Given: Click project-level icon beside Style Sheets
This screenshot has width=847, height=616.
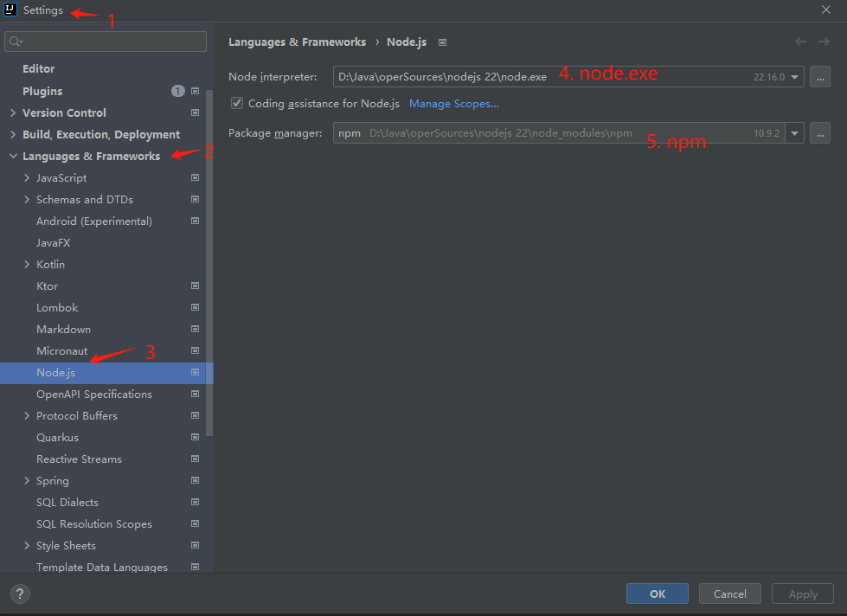Looking at the screenshot, I should coord(195,545).
